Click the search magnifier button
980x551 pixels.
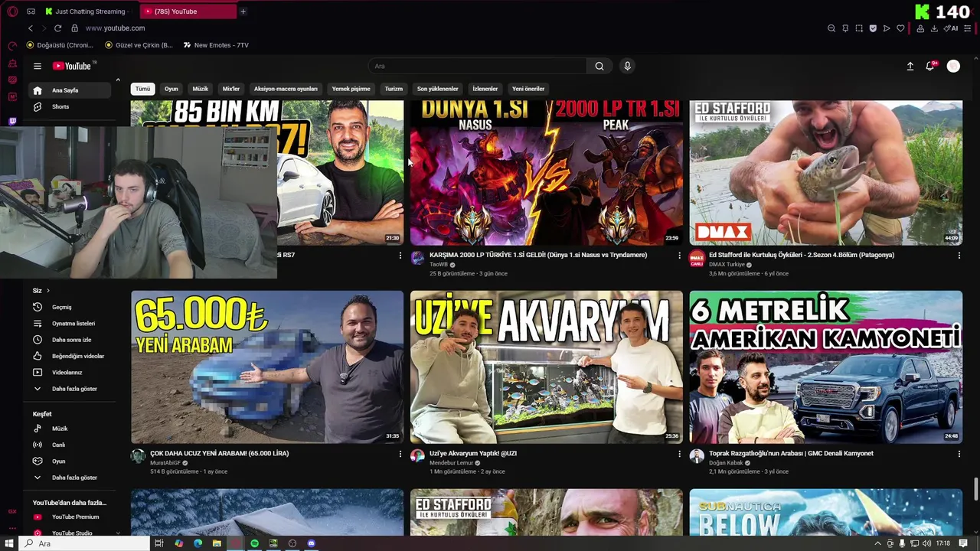[x=599, y=66]
